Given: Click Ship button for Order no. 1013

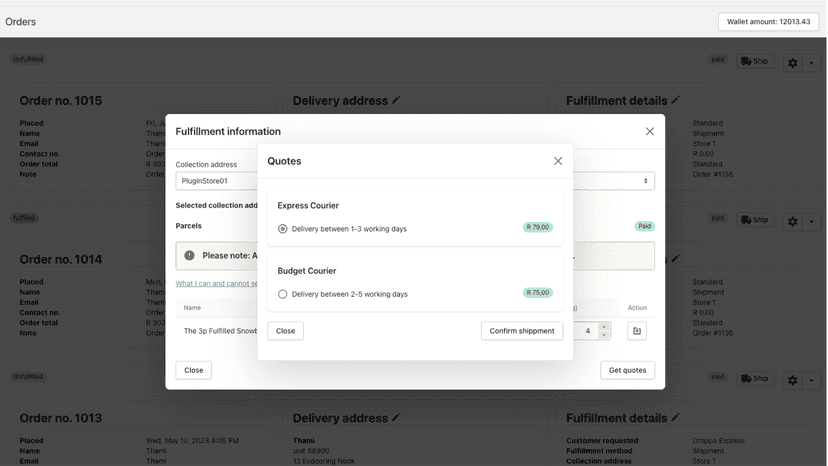Looking at the screenshot, I should [755, 378].
